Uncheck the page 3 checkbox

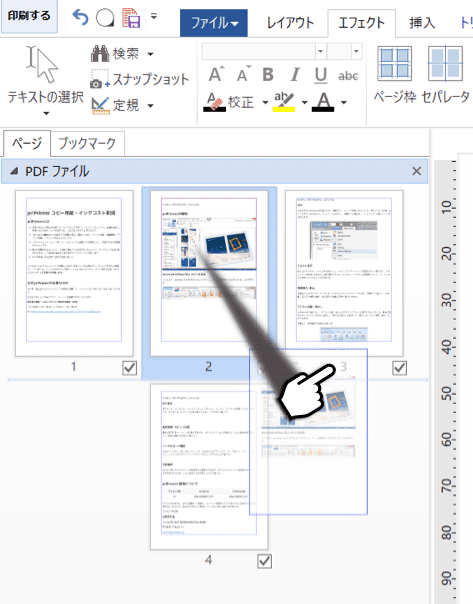(399, 368)
